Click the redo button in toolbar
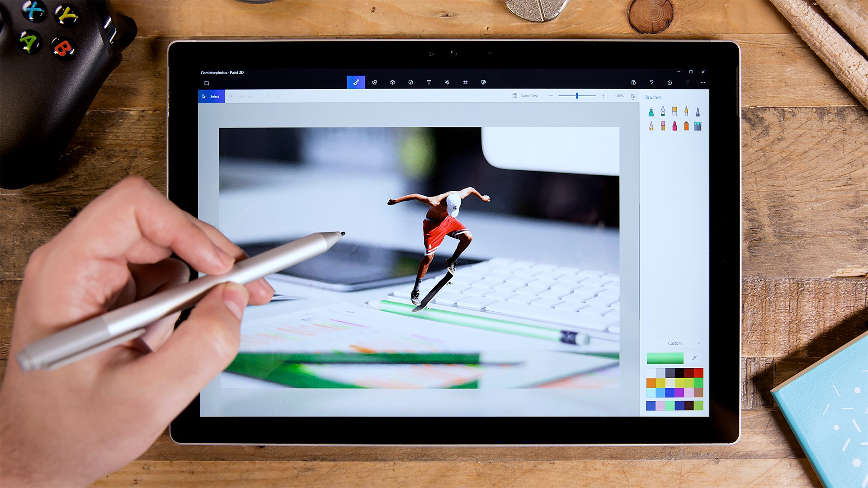Screen dimensions: 868x488 [687, 82]
